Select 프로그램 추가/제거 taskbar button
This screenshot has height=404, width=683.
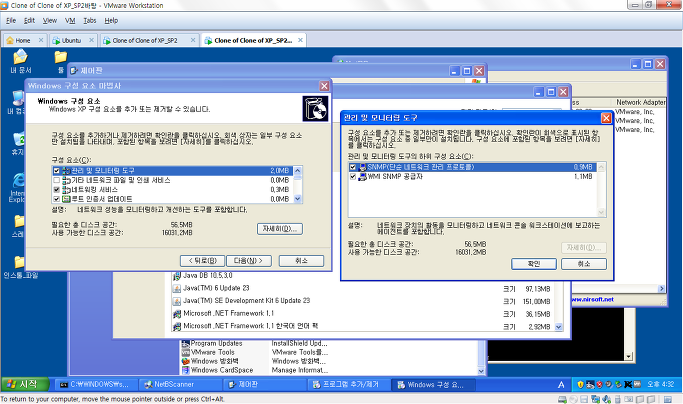[350, 384]
